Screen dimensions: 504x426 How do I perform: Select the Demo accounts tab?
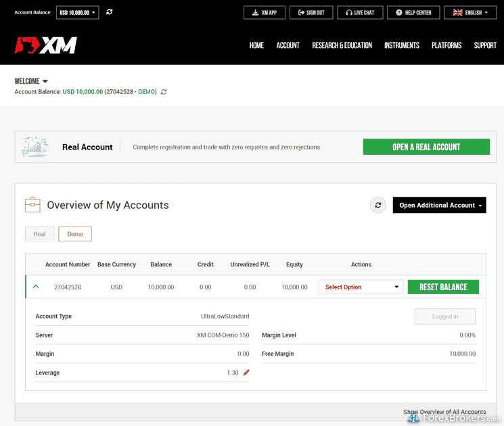pyautogui.click(x=75, y=234)
